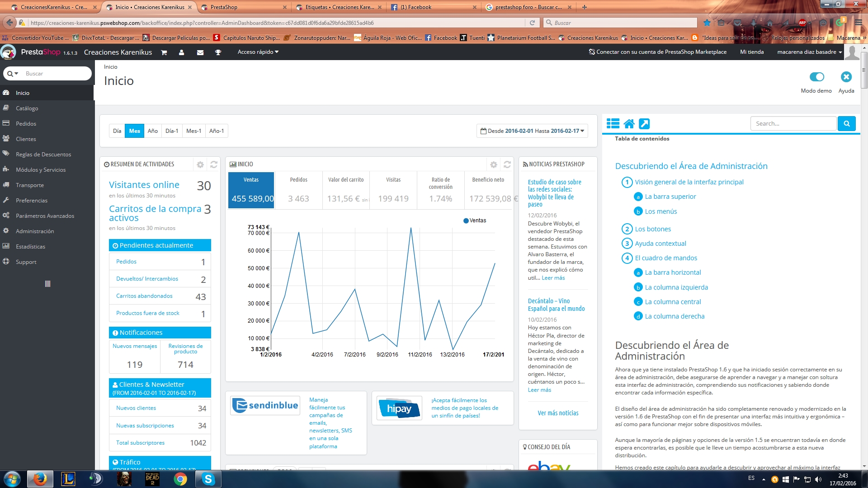868x488 pixels.
Task: Open the messages envelope icon in header
Action: coord(200,52)
